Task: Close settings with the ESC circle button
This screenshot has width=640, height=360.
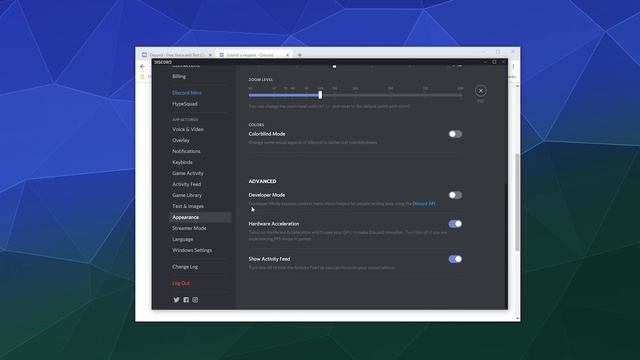Action: pyautogui.click(x=480, y=91)
